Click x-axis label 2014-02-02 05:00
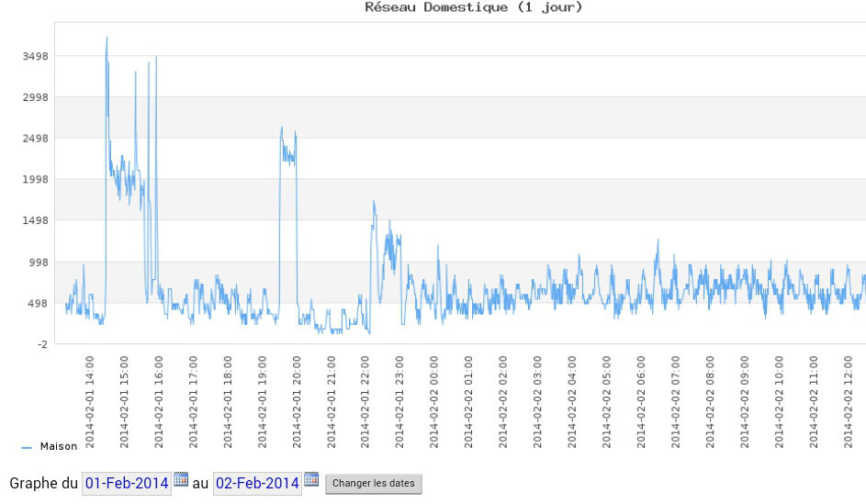Viewport: 866px width, 504px height. point(606,402)
